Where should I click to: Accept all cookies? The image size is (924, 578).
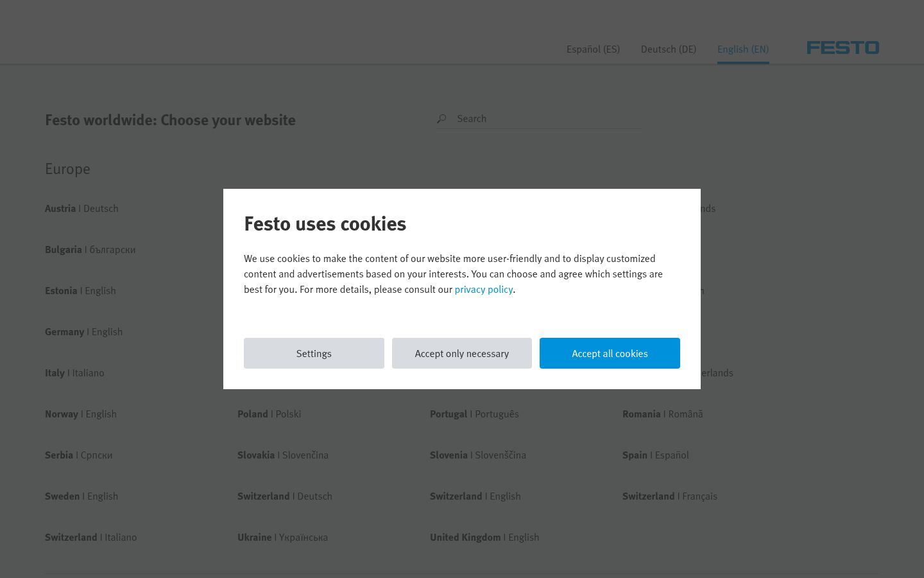coord(610,353)
